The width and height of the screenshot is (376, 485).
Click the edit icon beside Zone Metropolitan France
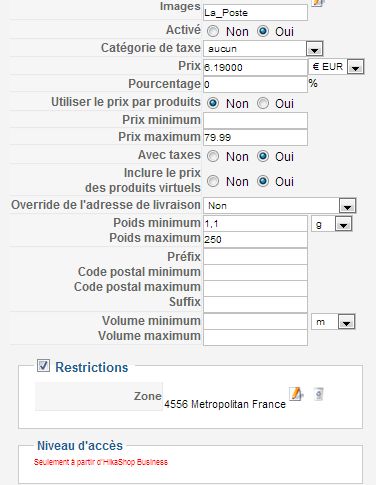tap(296, 394)
